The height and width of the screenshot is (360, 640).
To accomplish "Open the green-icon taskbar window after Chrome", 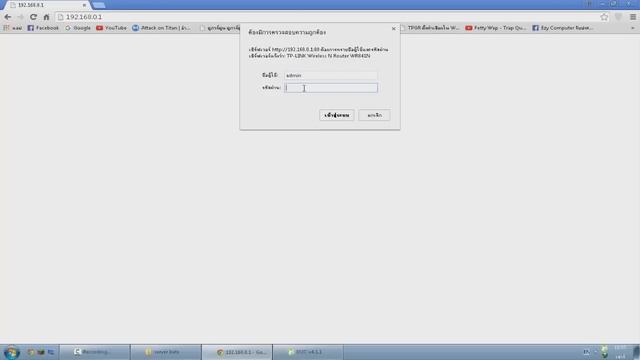I will tap(308, 352).
